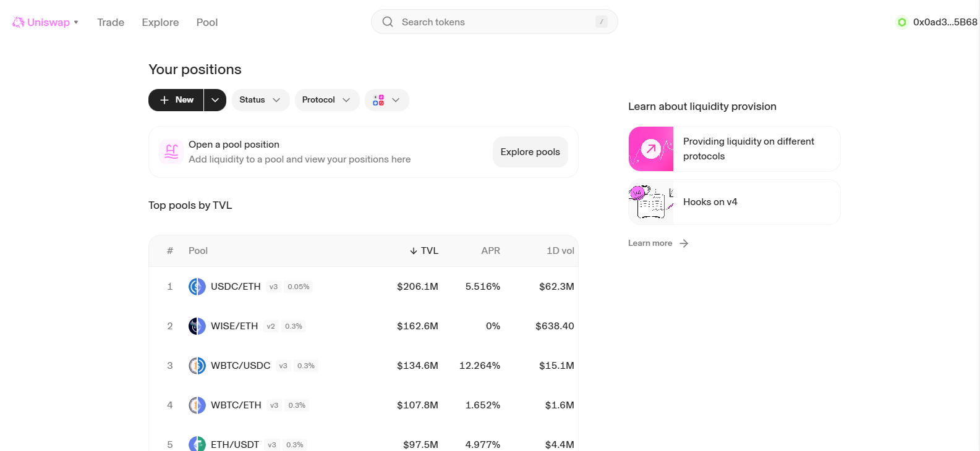This screenshot has height=451, width=980.
Task: Open the WBTC/ETH pool row
Action: (x=364, y=405)
